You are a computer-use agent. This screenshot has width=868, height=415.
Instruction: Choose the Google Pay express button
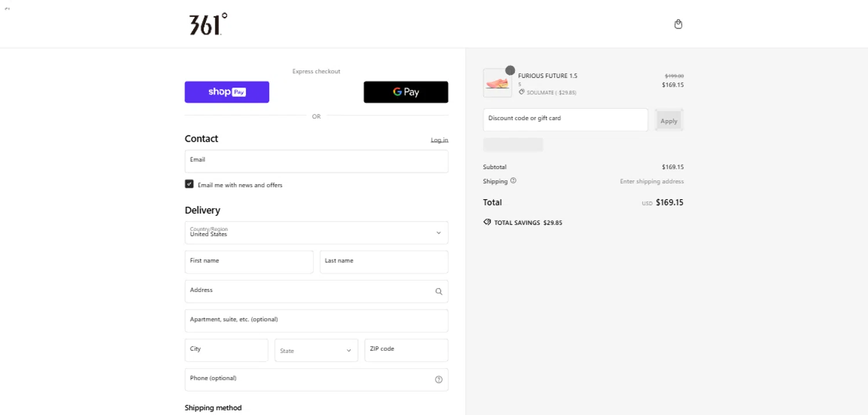406,92
